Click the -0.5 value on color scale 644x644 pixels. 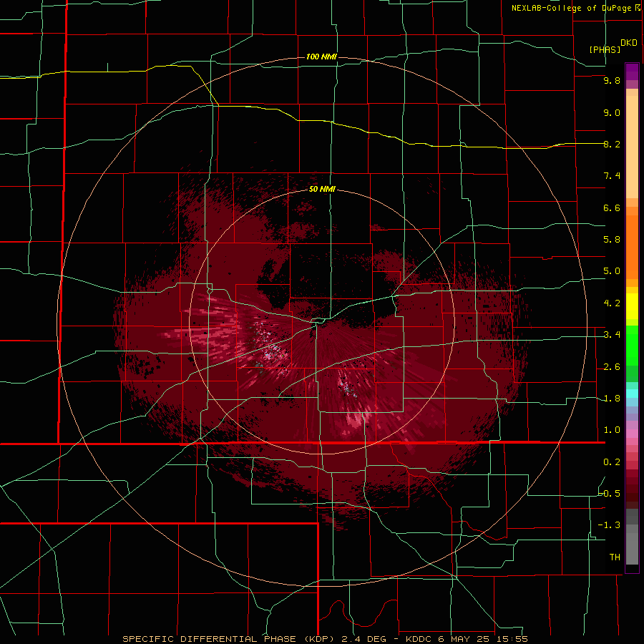[609, 494]
